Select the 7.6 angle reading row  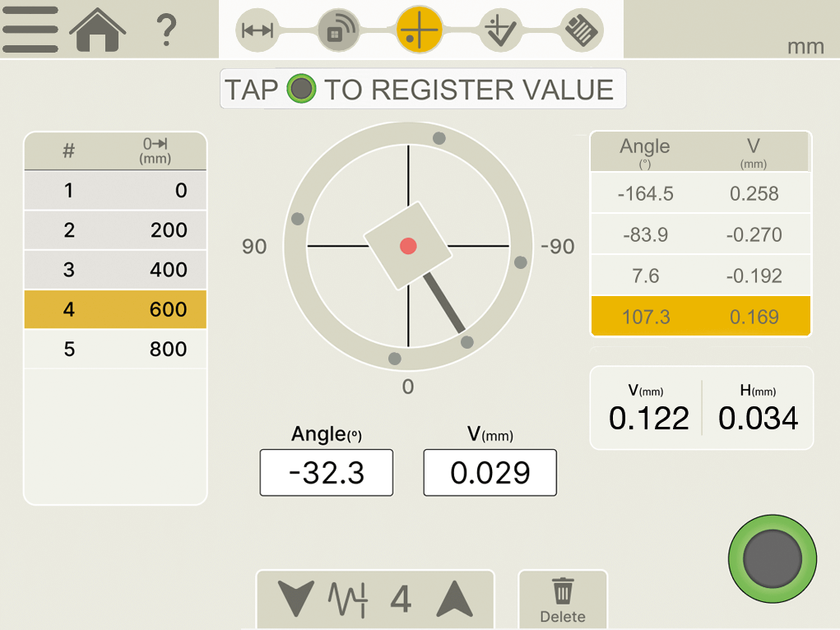[700, 276]
